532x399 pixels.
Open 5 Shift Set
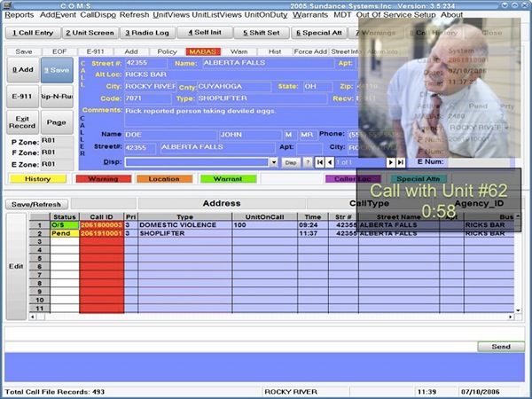pyautogui.click(x=262, y=33)
